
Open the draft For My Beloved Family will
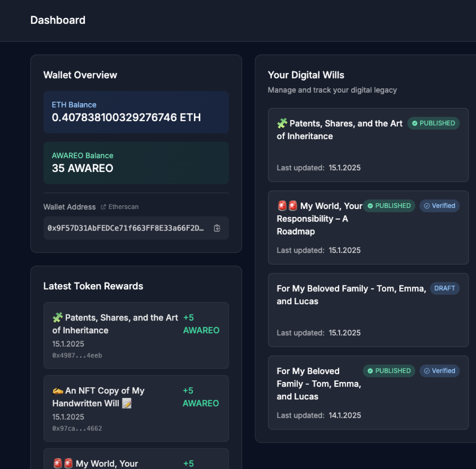[x=368, y=310]
